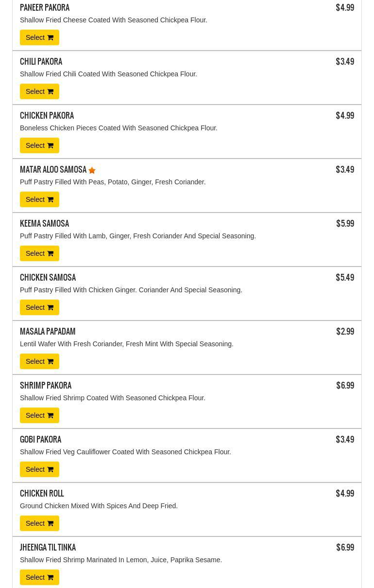Viewport: 374px width, 588px height.
Task: Open the Paneer Pakora item title
Action: 45,8
